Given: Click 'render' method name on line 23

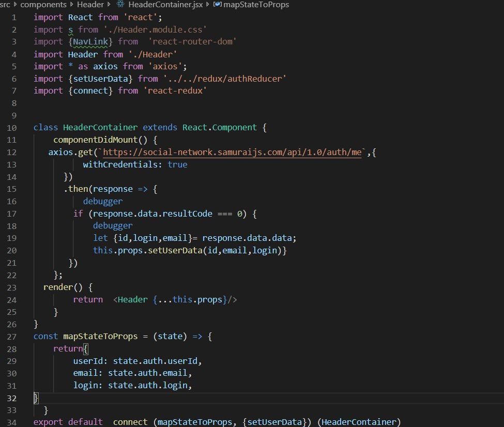Looking at the screenshot, I should click(x=58, y=287).
